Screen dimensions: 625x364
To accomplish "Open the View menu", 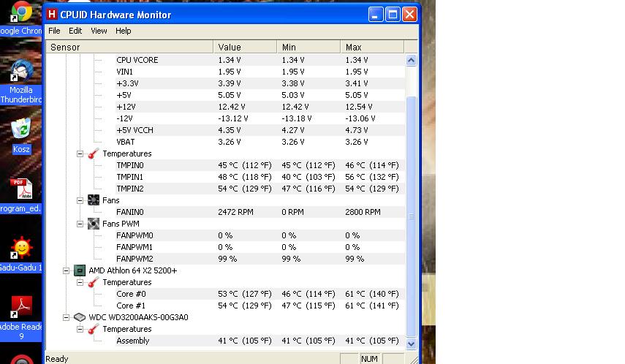I will 99,31.
